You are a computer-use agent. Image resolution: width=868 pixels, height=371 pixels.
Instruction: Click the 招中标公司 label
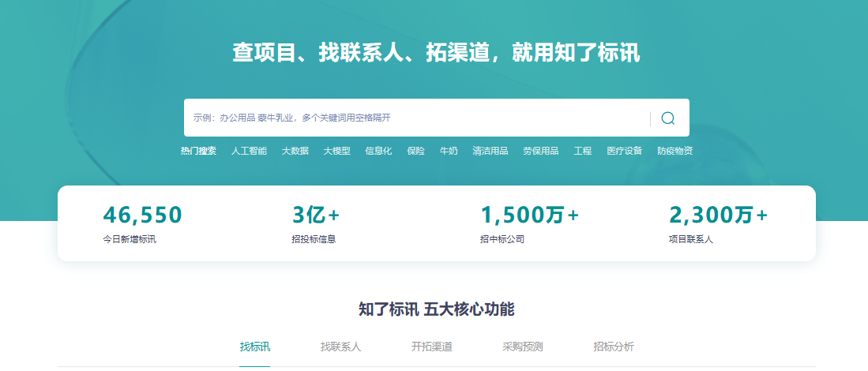pyautogui.click(x=502, y=240)
